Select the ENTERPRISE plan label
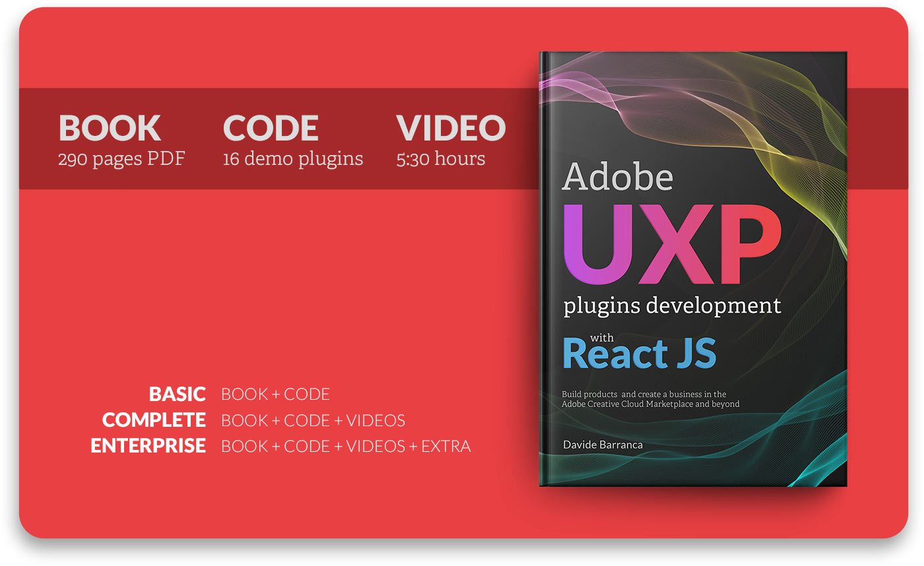This screenshot has width=924, height=566. pyautogui.click(x=148, y=446)
